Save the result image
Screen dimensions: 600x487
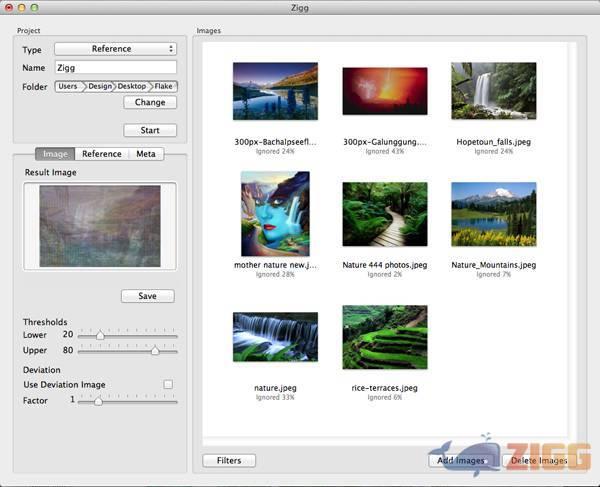(147, 296)
